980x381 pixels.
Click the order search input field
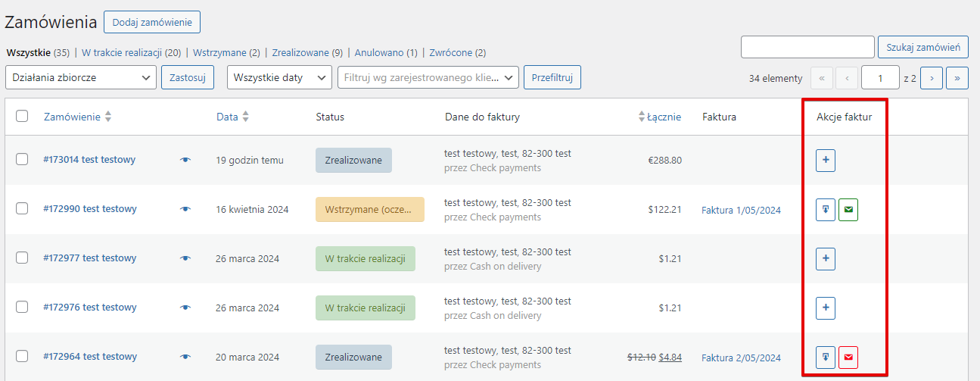[x=807, y=47]
